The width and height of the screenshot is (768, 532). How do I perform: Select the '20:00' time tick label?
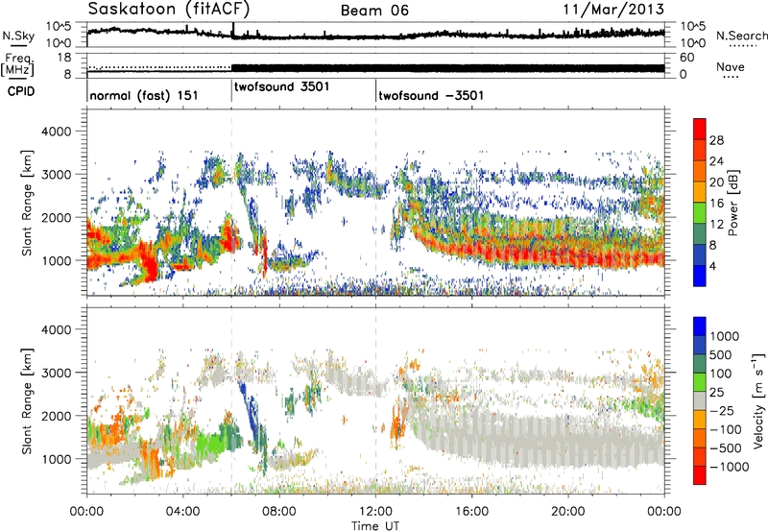point(567,512)
